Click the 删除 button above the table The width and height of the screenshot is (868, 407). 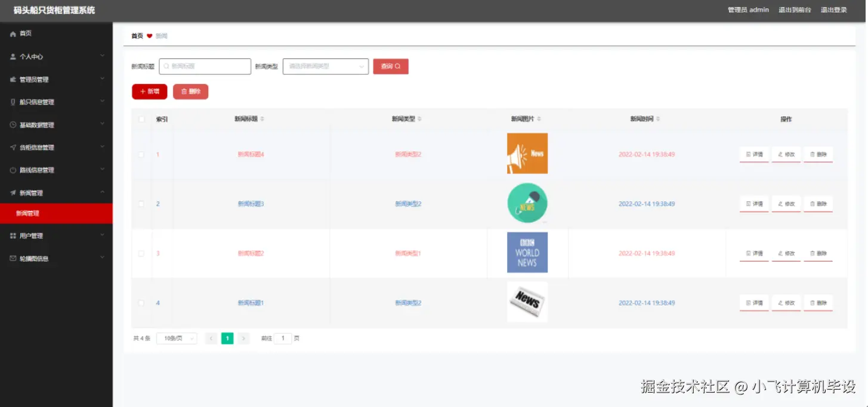pyautogui.click(x=190, y=91)
